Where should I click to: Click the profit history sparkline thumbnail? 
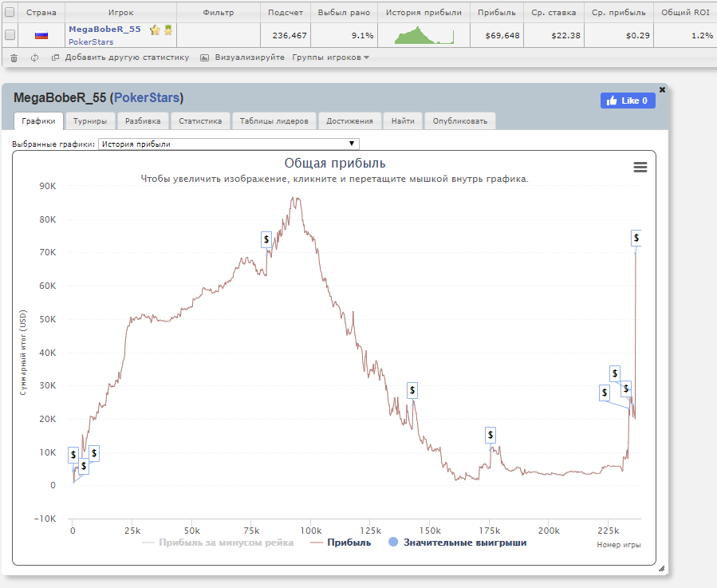pos(424,35)
